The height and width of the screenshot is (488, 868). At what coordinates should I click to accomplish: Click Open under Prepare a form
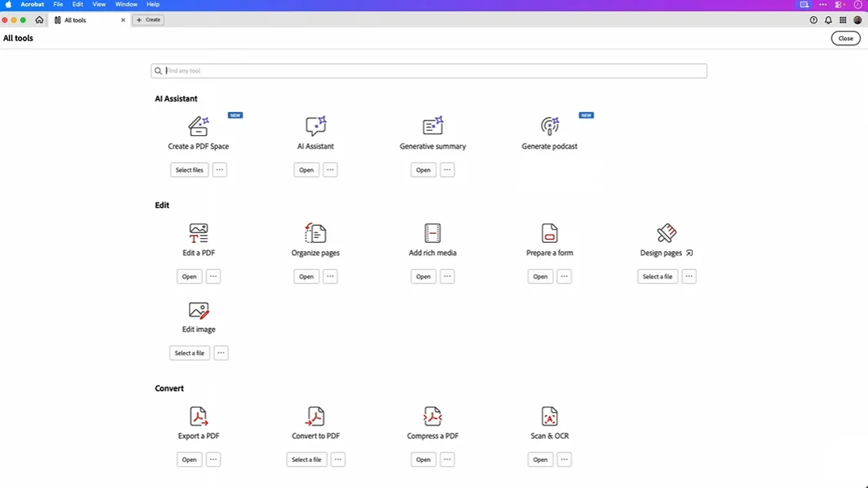click(x=540, y=277)
